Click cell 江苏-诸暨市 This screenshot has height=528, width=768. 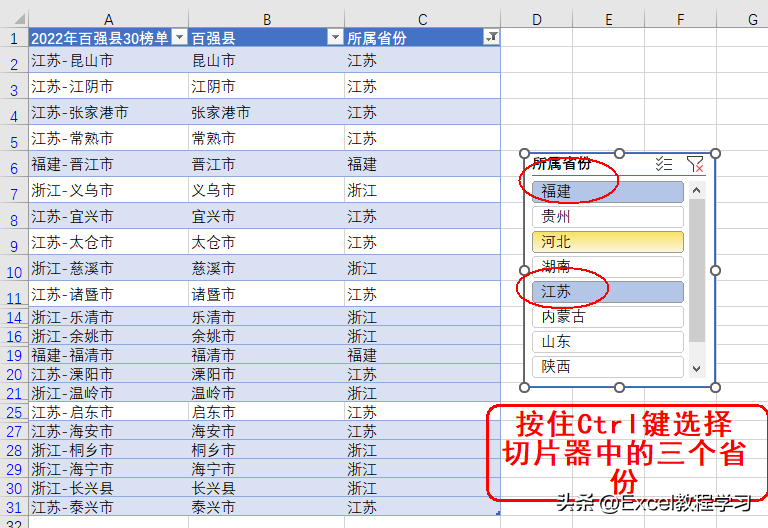click(108, 294)
